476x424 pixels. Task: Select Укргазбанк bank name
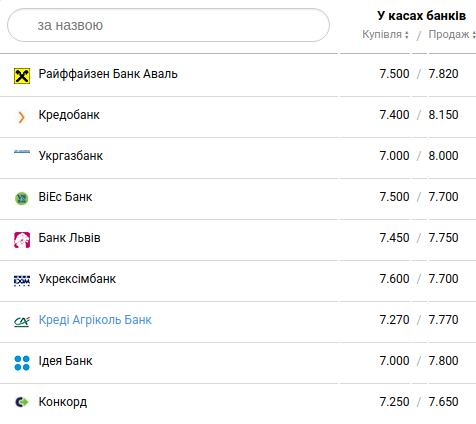(x=71, y=156)
